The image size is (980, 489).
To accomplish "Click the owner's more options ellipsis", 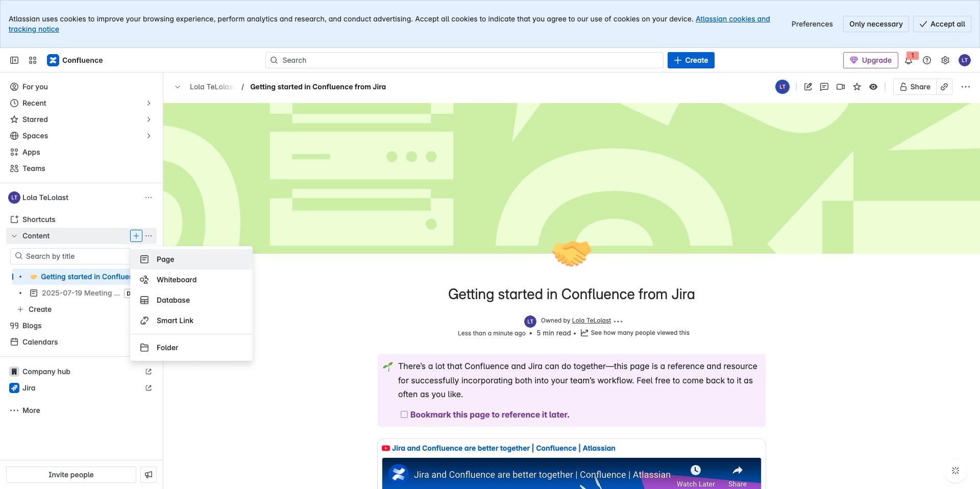I will point(618,321).
